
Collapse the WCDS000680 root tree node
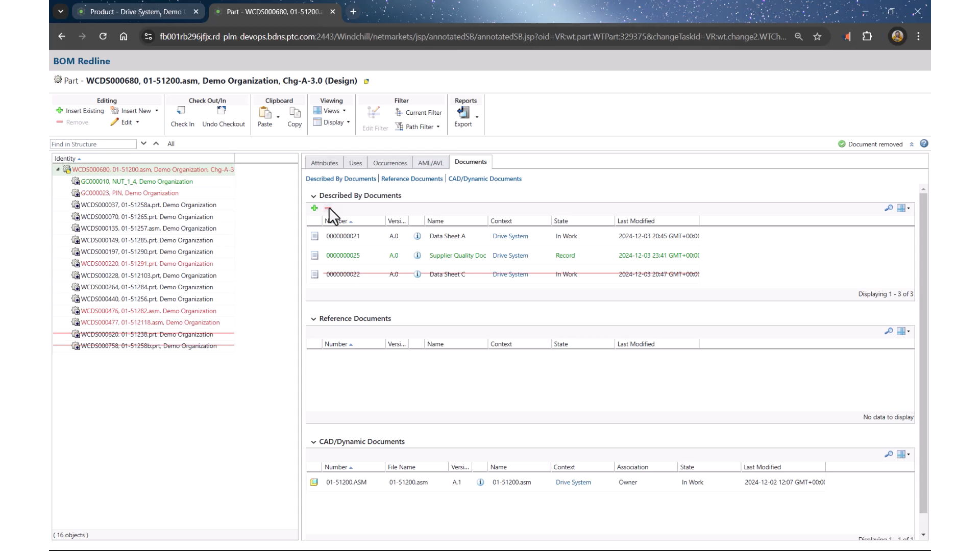click(58, 169)
